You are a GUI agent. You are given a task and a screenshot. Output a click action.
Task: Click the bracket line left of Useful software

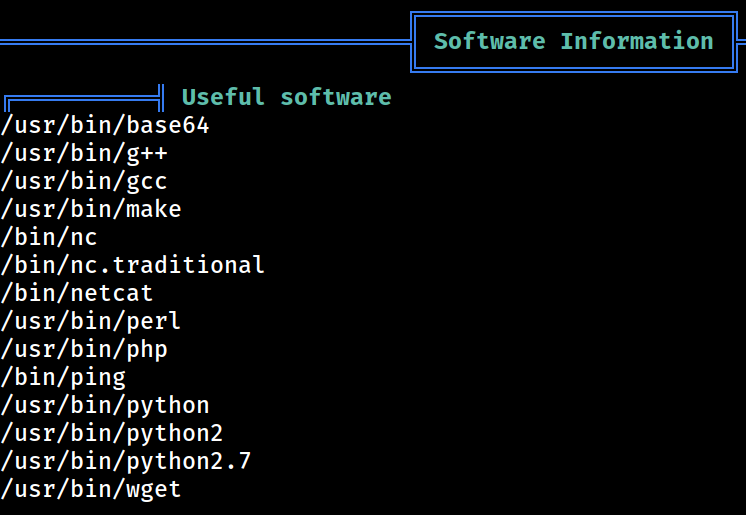coord(84,98)
